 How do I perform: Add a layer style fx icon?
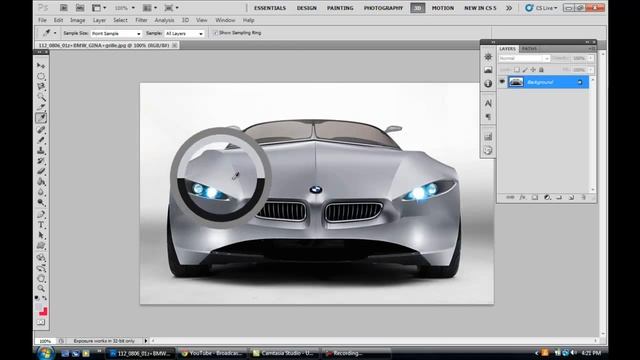[522, 198]
